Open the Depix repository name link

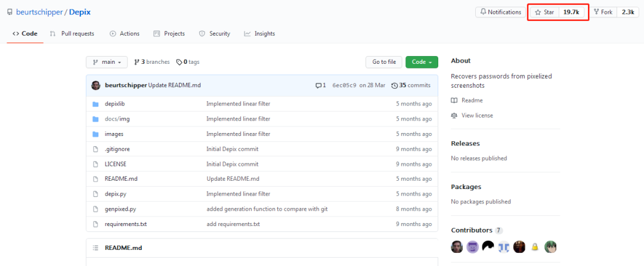click(80, 12)
